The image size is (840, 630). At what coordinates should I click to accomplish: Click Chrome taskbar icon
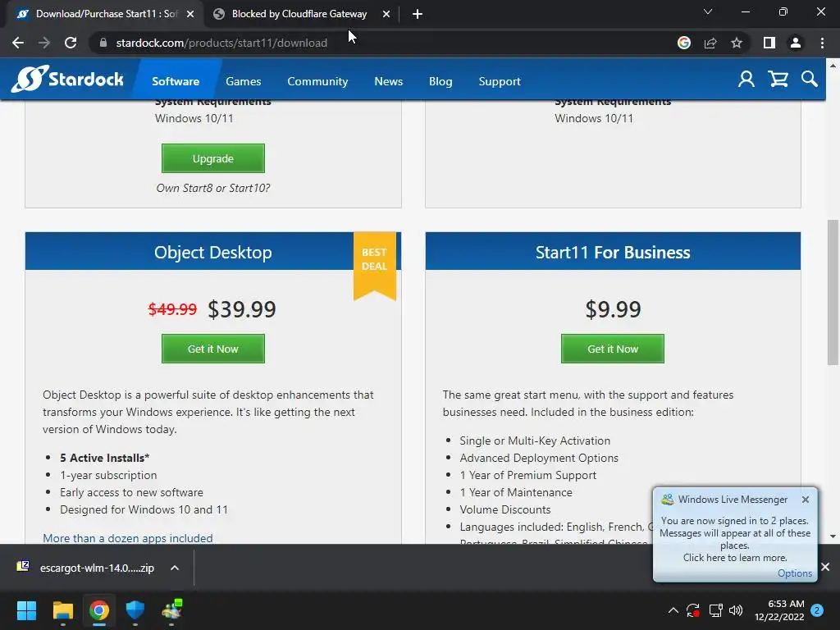99,609
